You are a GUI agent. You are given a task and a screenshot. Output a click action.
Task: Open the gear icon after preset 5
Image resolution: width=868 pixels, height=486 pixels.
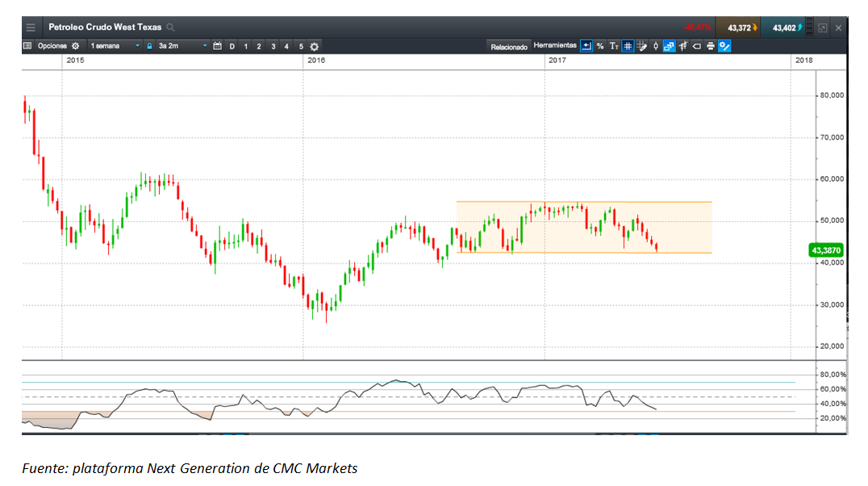click(x=314, y=46)
